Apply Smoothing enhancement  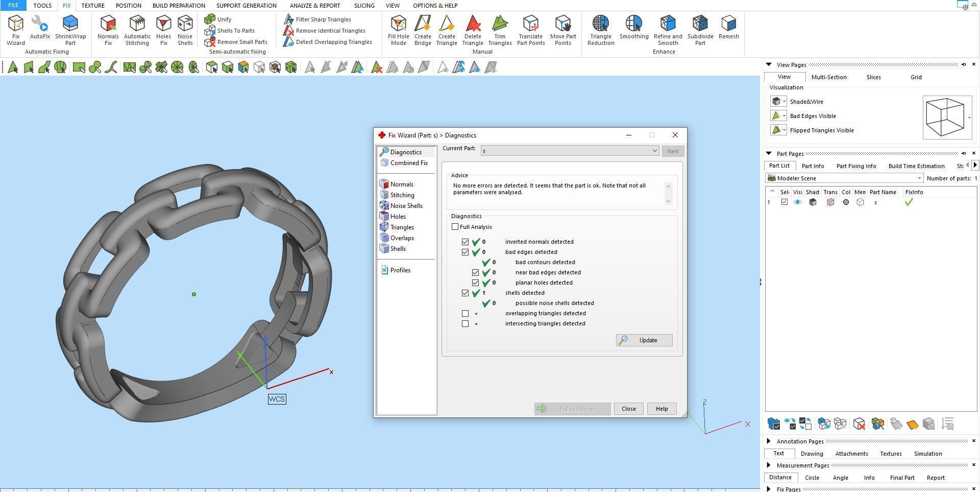coord(634,28)
